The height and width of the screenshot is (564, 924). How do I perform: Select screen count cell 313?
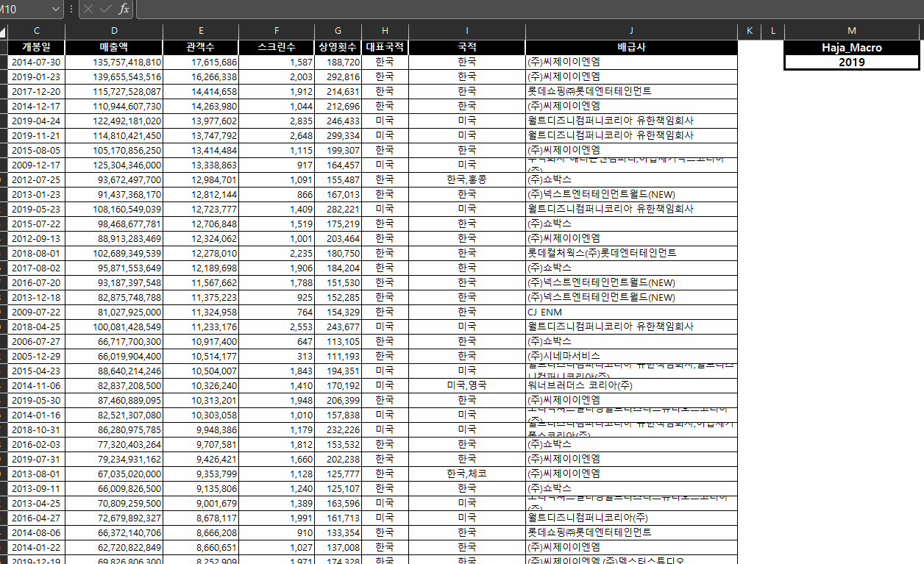(277, 356)
